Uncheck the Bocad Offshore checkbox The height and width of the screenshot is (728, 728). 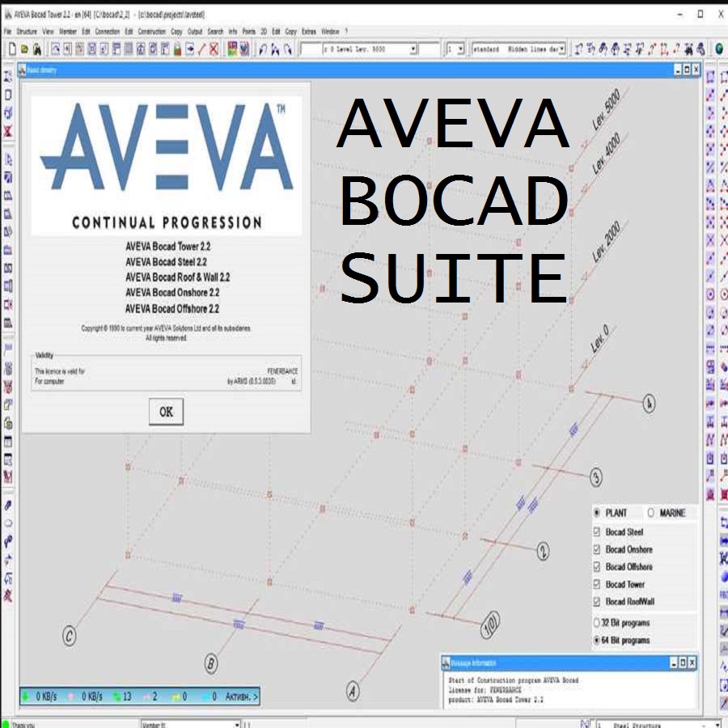(596, 566)
